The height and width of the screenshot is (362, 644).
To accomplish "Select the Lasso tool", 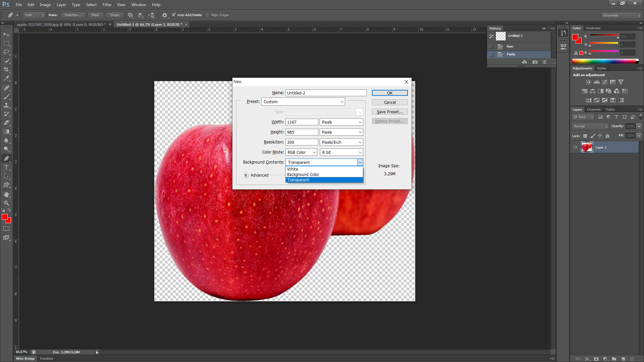I will click(6, 52).
